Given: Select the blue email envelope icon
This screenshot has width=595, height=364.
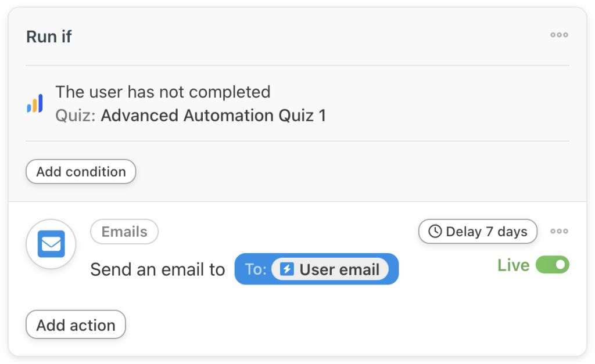Looking at the screenshot, I should tap(51, 244).
